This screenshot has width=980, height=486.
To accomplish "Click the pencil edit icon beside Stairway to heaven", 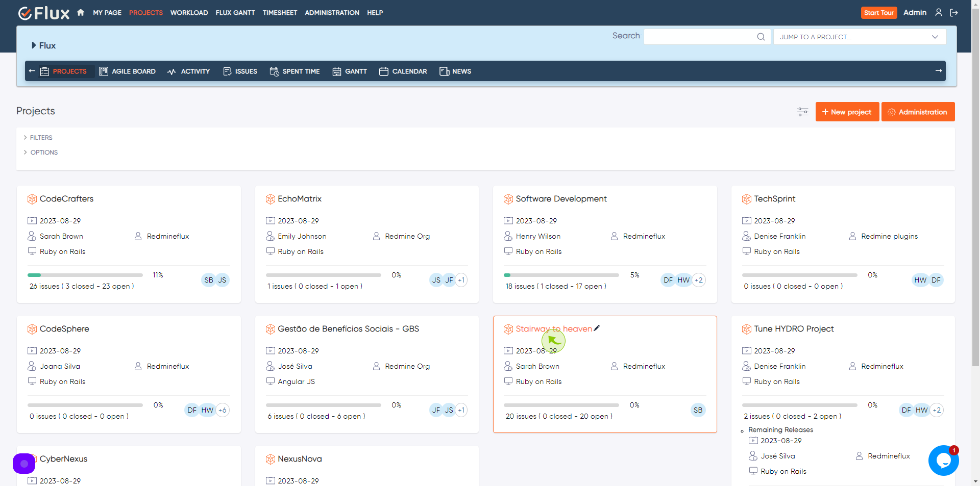I will (x=597, y=328).
